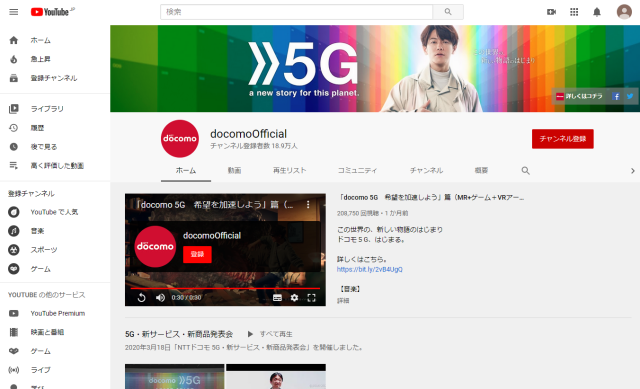
Task: Open the notifications bell
Action: pyautogui.click(x=597, y=12)
